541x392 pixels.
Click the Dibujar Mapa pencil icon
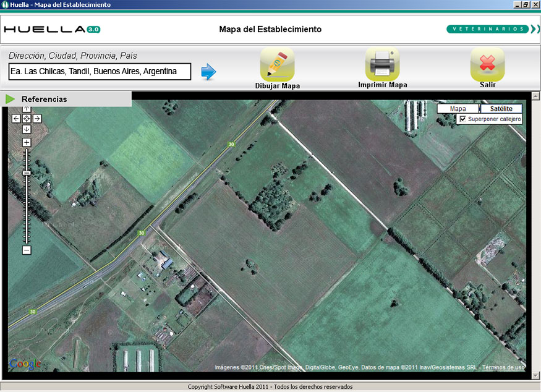[278, 64]
